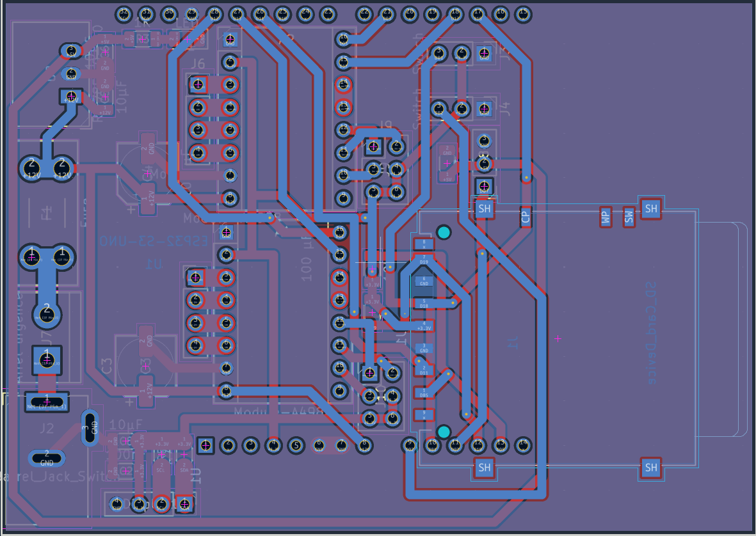This screenshot has height=536, width=756.
Task: Select the 100 µ capacitor value text
Action: tap(307, 258)
